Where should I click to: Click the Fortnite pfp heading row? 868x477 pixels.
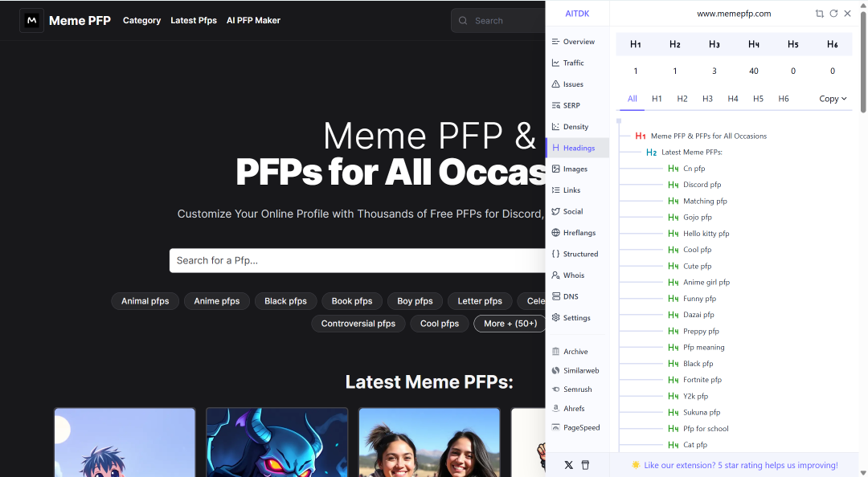[694, 380]
